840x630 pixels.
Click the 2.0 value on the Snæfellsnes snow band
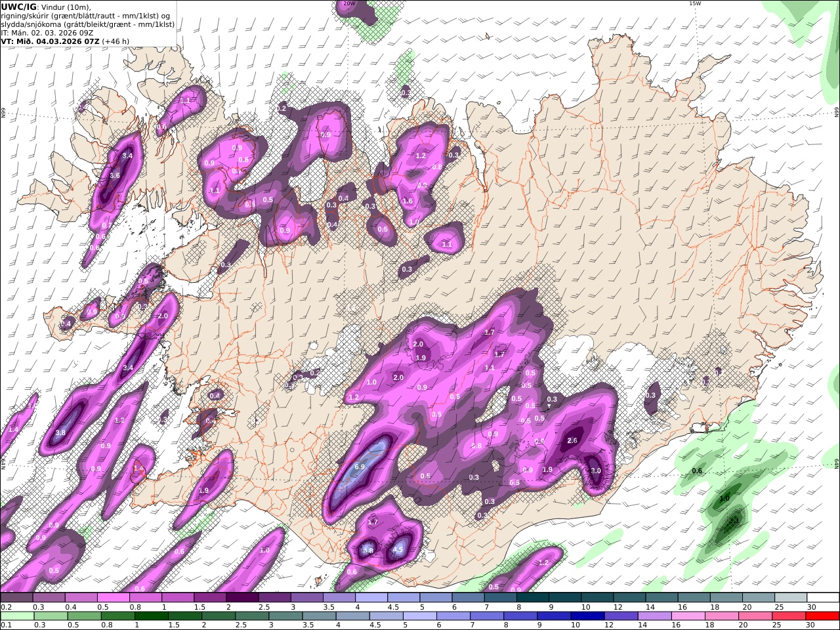click(163, 316)
